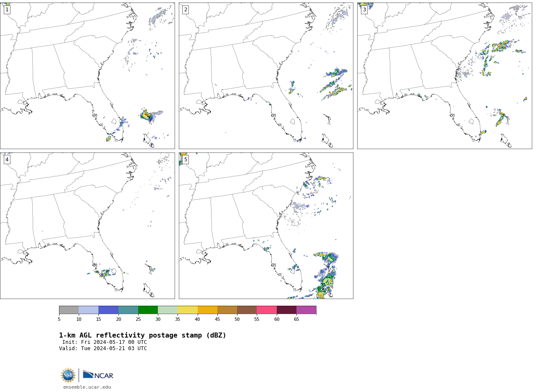Click the teal 20-25 dBZ color swatch

[128, 310]
